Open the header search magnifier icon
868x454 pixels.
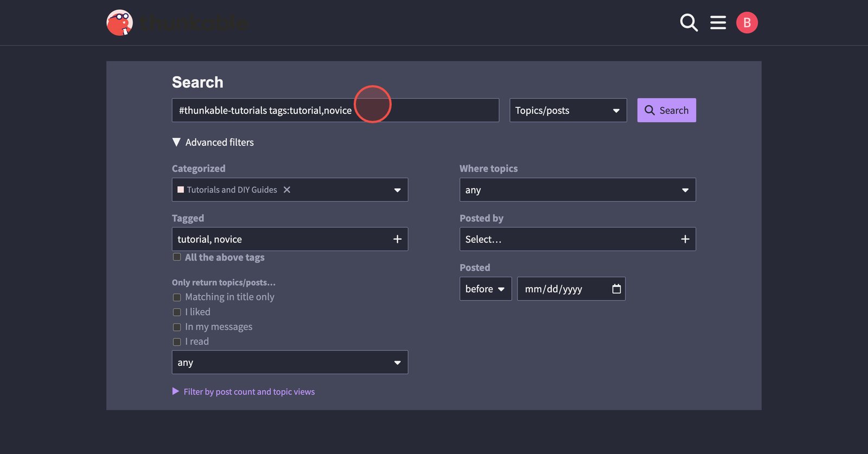tap(688, 23)
